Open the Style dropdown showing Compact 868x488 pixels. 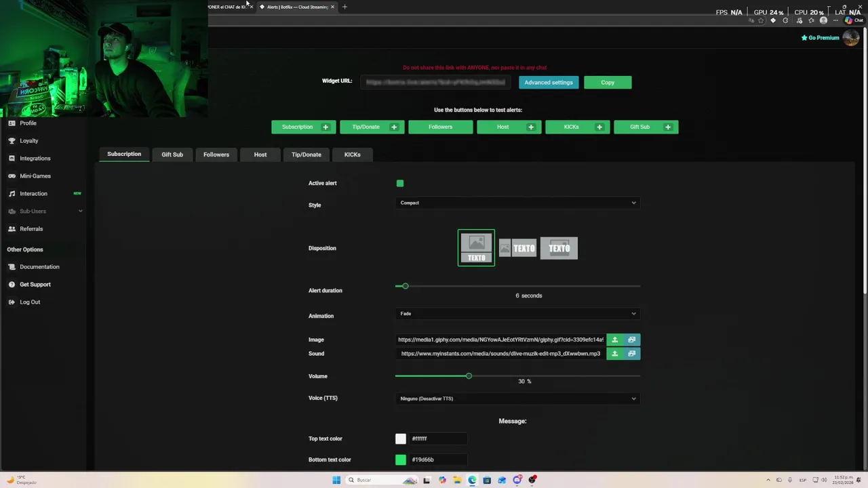(x=517, y=203)
